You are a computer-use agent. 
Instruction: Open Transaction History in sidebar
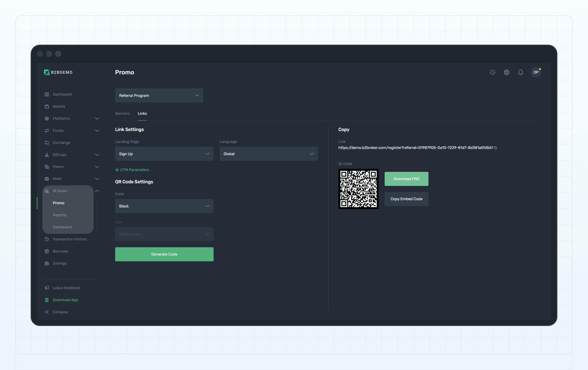(x=70, y=239)
